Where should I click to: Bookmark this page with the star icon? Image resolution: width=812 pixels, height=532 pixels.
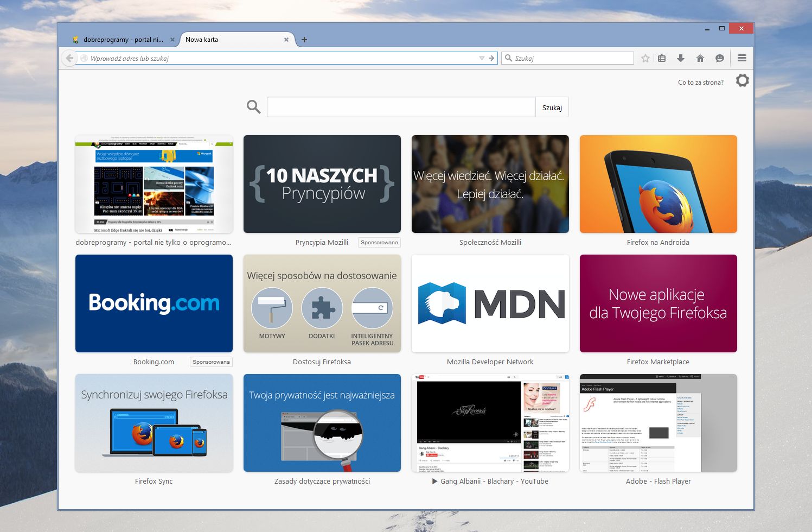[645, 58]
